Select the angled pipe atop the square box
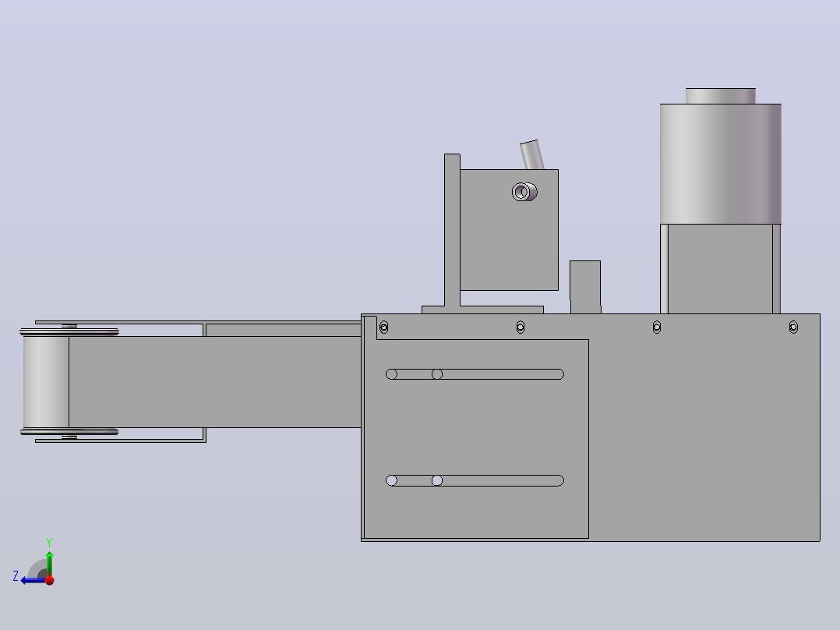 [x=532, y=155]
